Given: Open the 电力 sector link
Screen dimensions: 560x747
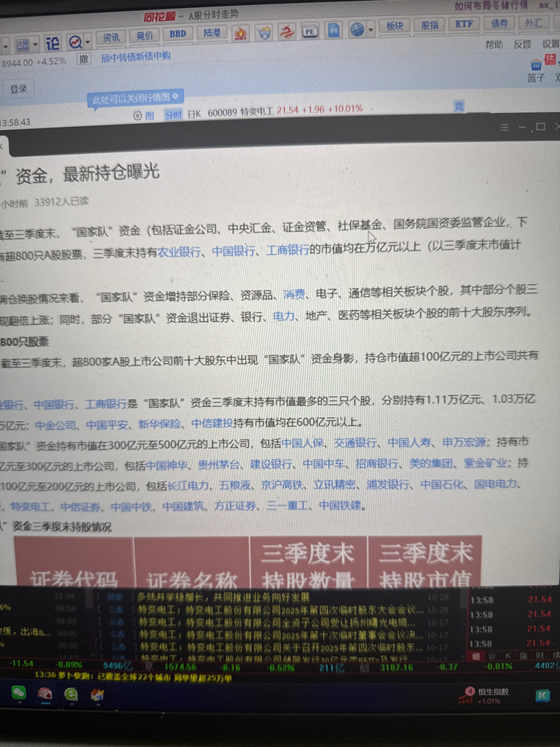Looking at the screenshot, I should coord(284,316).
